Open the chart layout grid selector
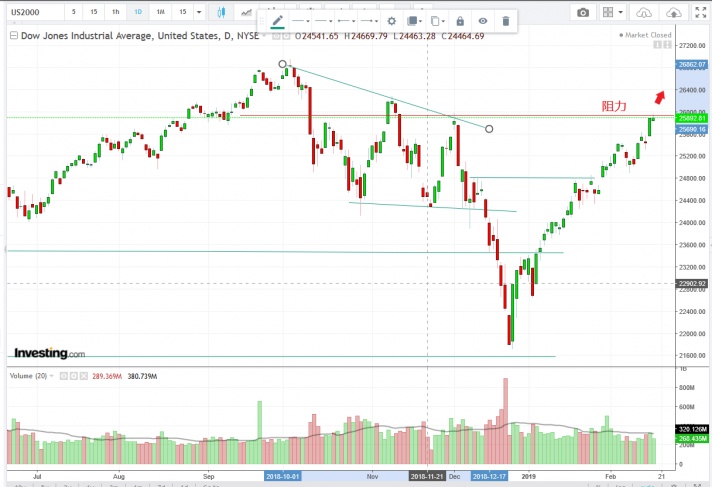This screenshot has height=487, width=712. pyautogui.click(x=611, y=13)
